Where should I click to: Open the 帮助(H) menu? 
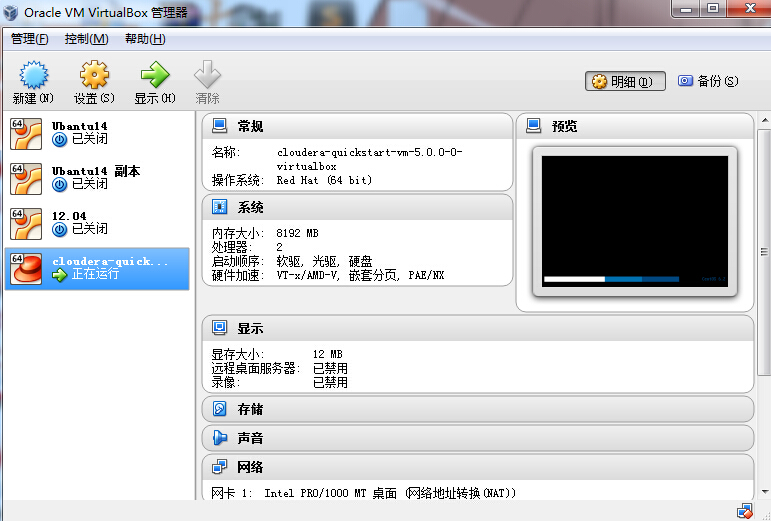coord(145,39)
